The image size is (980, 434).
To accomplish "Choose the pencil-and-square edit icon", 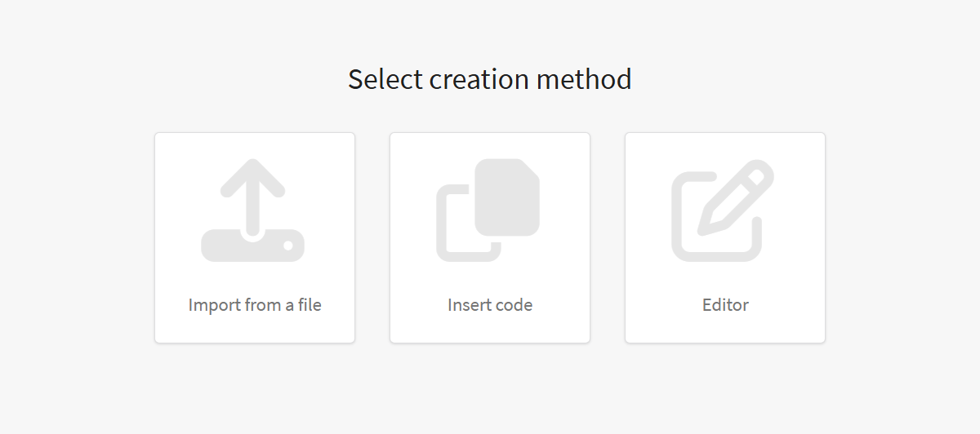I will [x=724, y=210].
